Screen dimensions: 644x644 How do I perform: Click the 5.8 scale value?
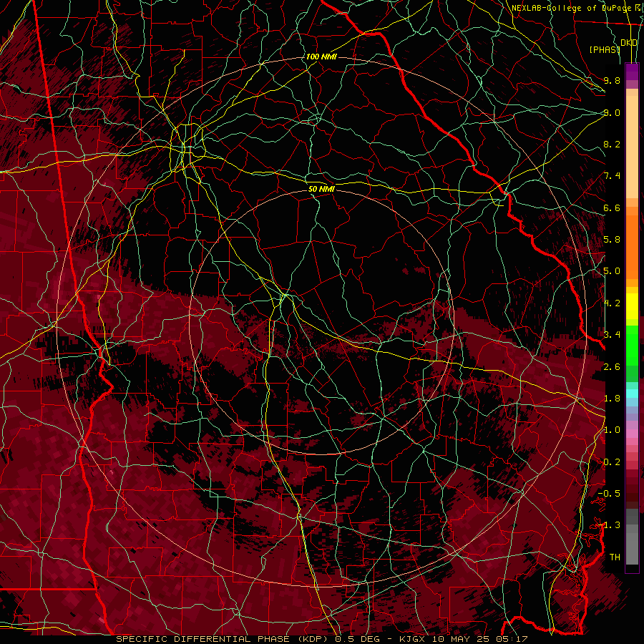612,240
